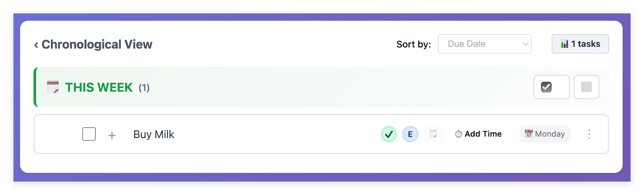Open the note icon for Buy Milk
Viewport: 644px width, 195px height.
(433, 134)
